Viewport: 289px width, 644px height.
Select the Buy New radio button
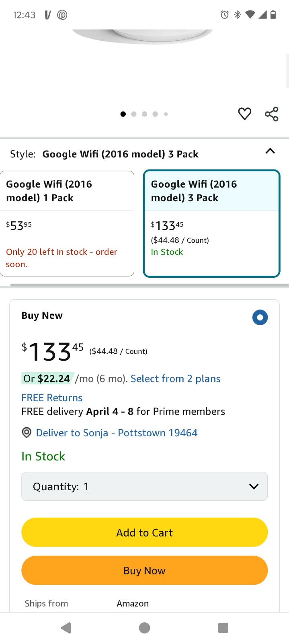coord(260,318)
